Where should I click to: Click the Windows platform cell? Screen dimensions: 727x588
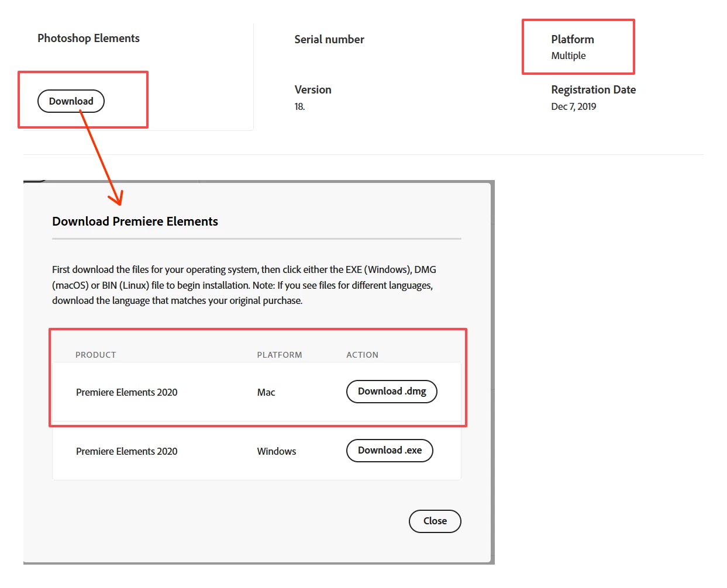pos(277,451)
